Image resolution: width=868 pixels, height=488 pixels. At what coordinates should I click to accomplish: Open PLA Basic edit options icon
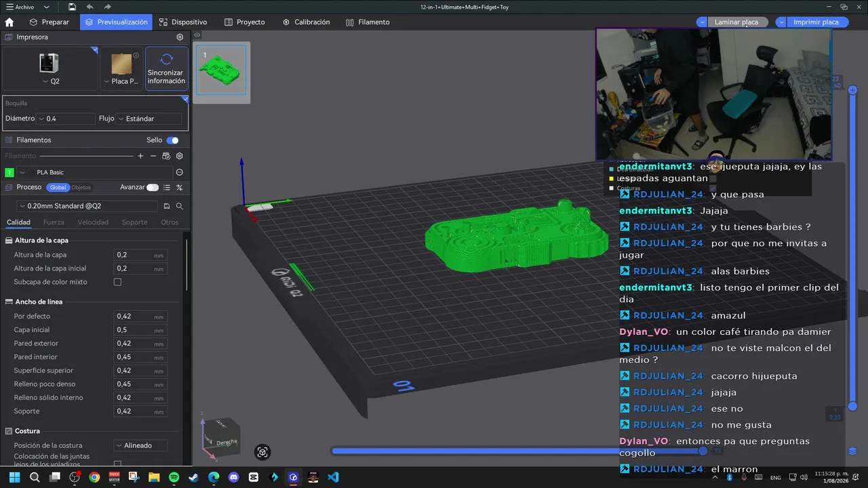click(x=179, y=172)
